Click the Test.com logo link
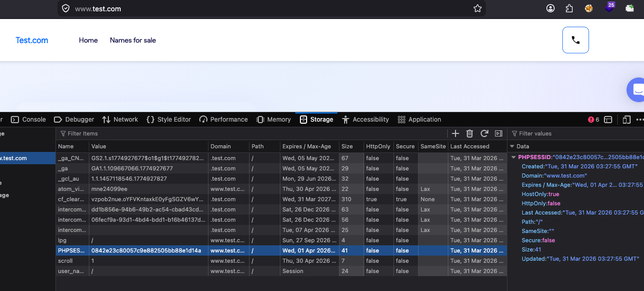The height and width of the screenshot is (291, 644). point(32,40)
